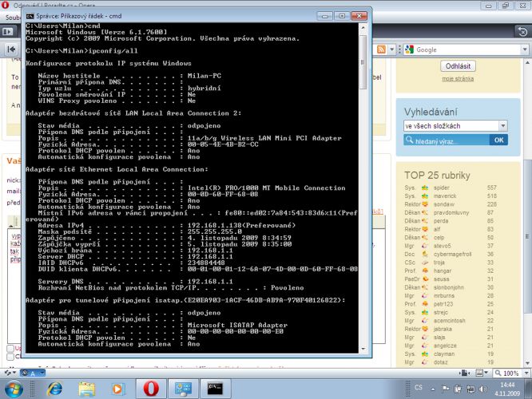Screen dimensions: 532x399
Task: Click the Action Center flag tray icon
Action: point(445,389)
